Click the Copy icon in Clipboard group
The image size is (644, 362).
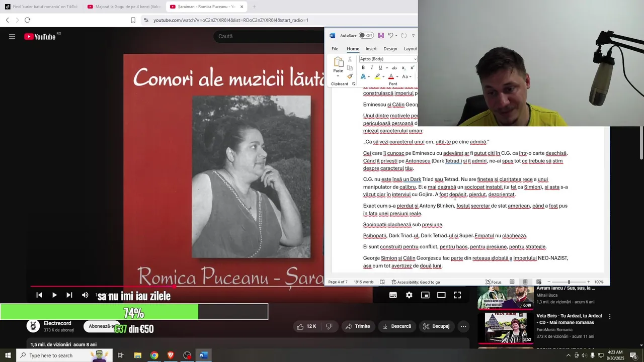(350, 68)
